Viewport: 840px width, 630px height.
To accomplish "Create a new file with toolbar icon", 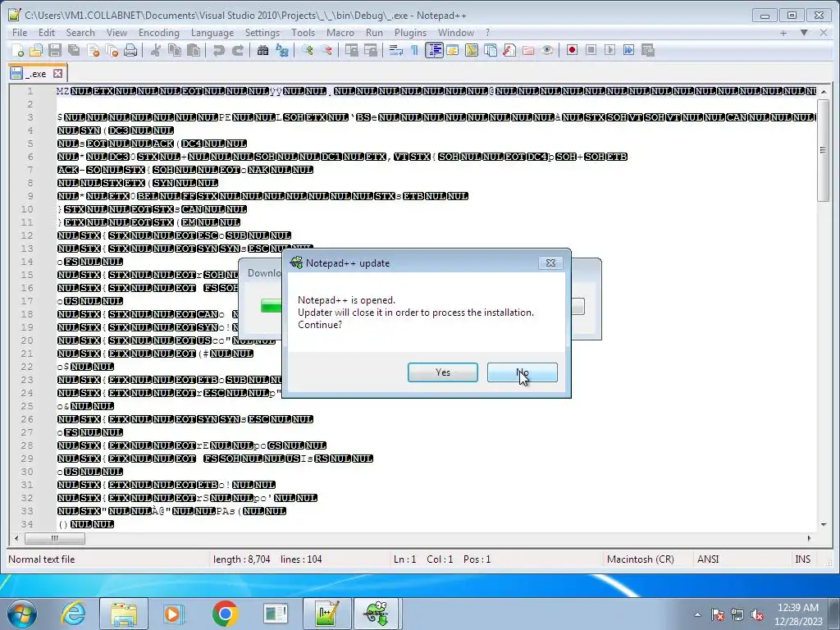I will [18, 50].
